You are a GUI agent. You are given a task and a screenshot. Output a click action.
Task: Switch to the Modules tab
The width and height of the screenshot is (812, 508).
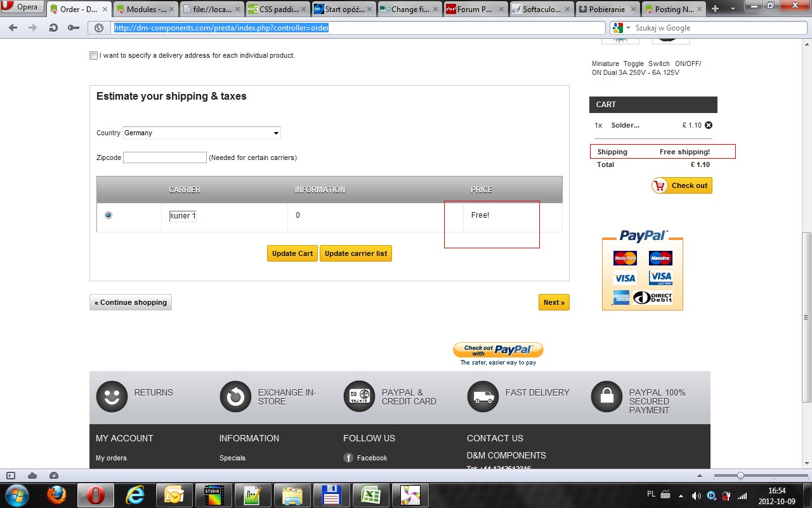[x=146, y=10]
